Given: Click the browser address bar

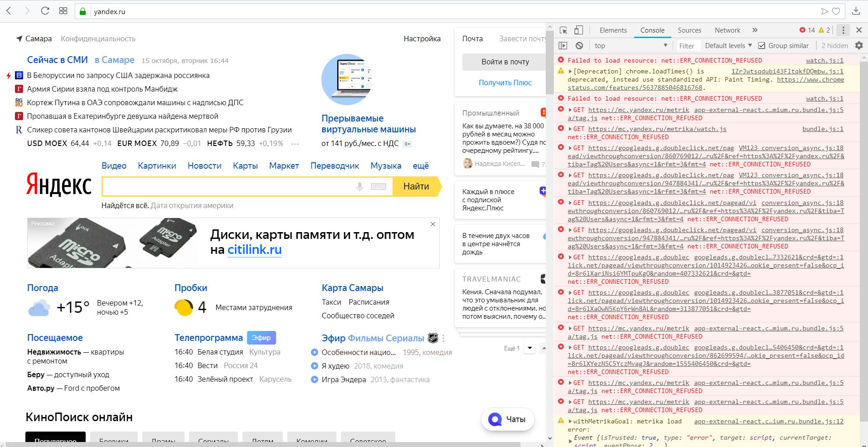Looking at the screenshot, I should (x=453, y=11).
